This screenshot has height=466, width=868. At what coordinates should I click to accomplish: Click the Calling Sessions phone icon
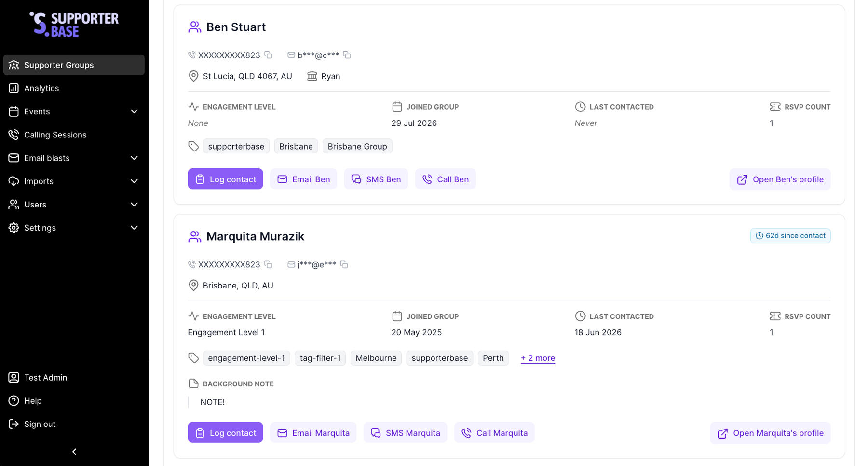coord(14,135)
